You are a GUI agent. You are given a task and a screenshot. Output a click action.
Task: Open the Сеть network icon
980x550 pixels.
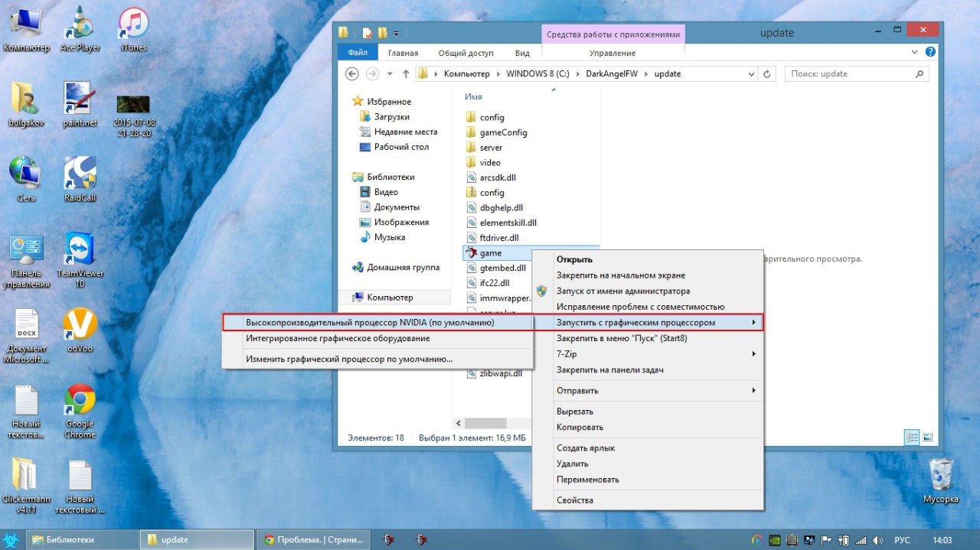tap(25, 179)
